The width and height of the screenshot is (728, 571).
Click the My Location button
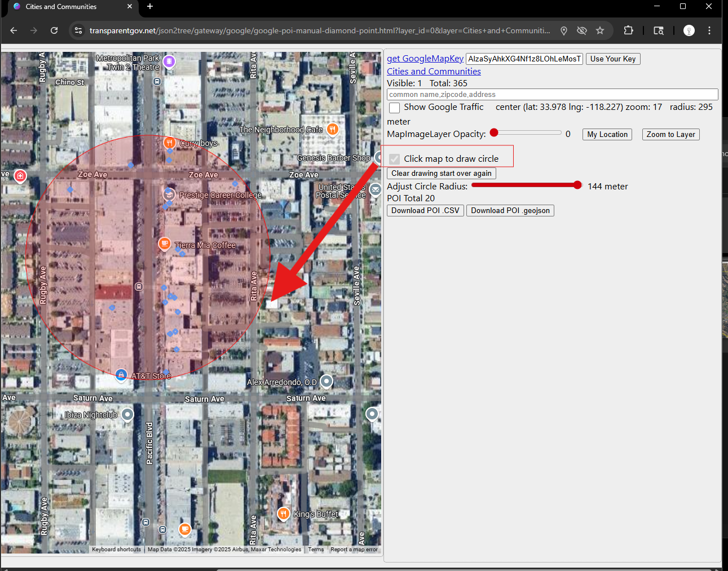pos(607,134)
